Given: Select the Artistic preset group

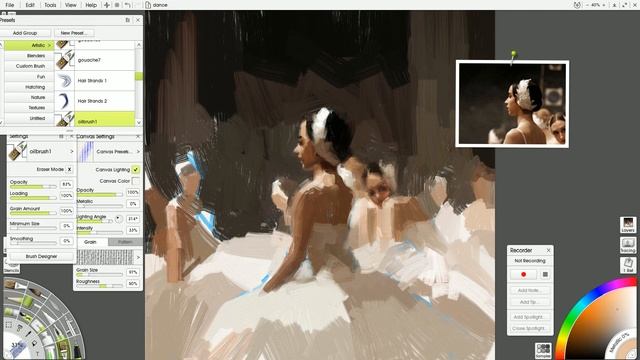Looking at the screenshot, I should click(x=29, y=45).
